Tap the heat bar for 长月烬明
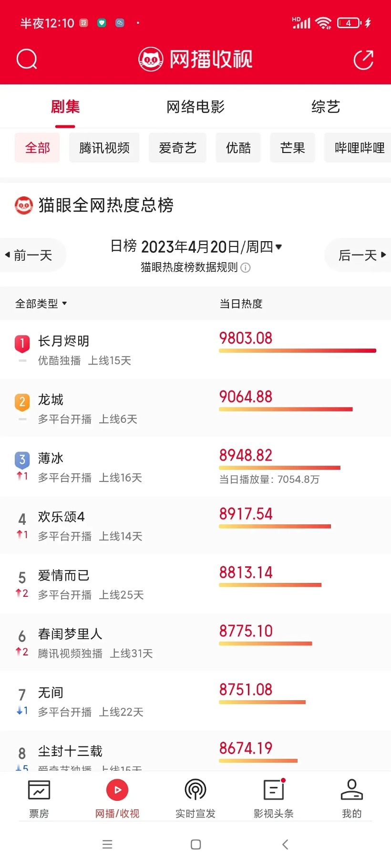This screenshot has width=391, height=868. coord(298,351)
